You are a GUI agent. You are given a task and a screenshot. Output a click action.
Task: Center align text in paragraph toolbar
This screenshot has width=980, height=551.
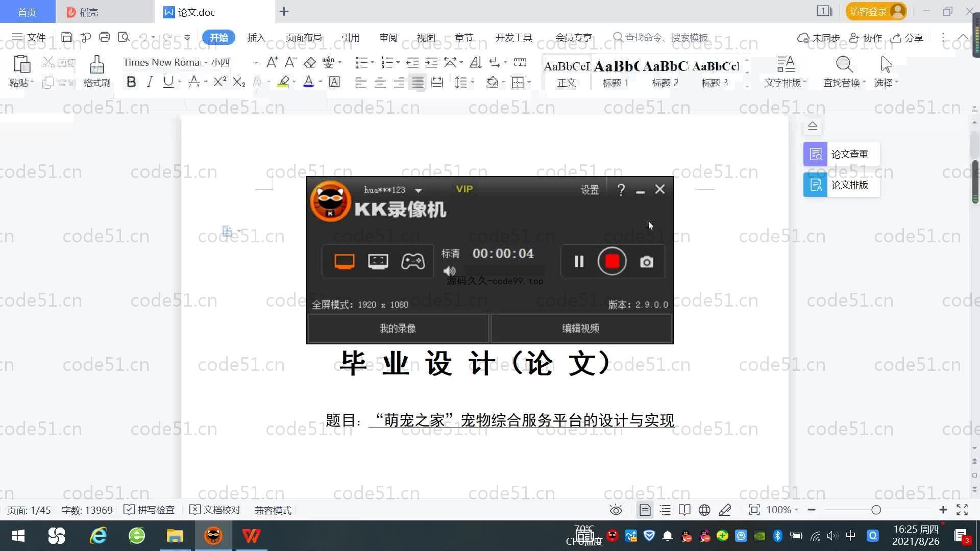[380, 82]
